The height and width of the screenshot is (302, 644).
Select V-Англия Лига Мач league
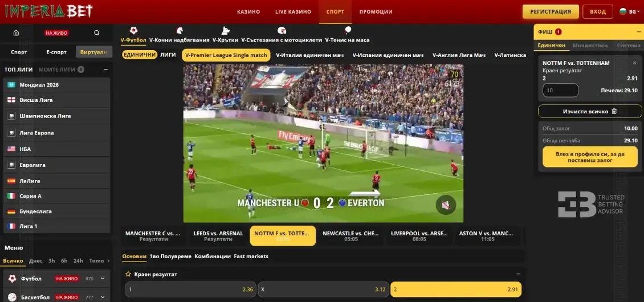pyautogui.click(x=459, y=55)
